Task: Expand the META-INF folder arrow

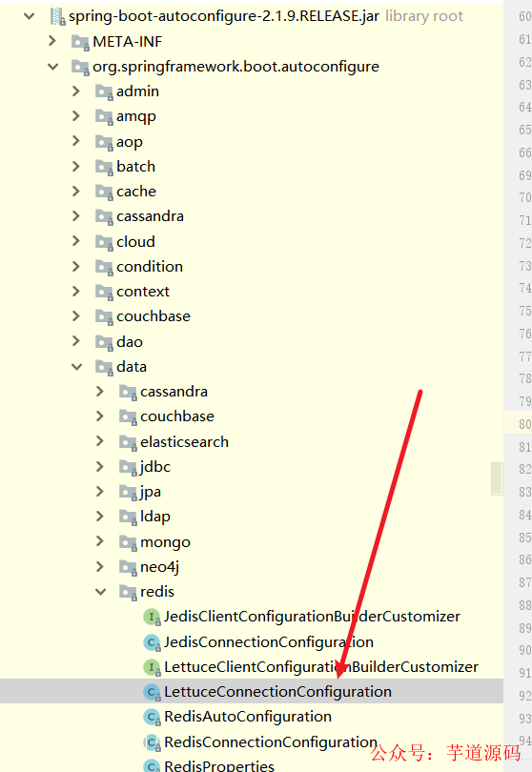Action: click(x=52, y=41)
